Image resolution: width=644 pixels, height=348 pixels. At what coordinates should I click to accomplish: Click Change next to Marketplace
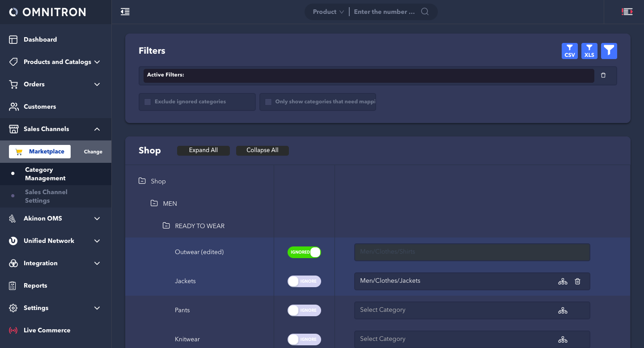pyautogui.click(x=93, y=152)
